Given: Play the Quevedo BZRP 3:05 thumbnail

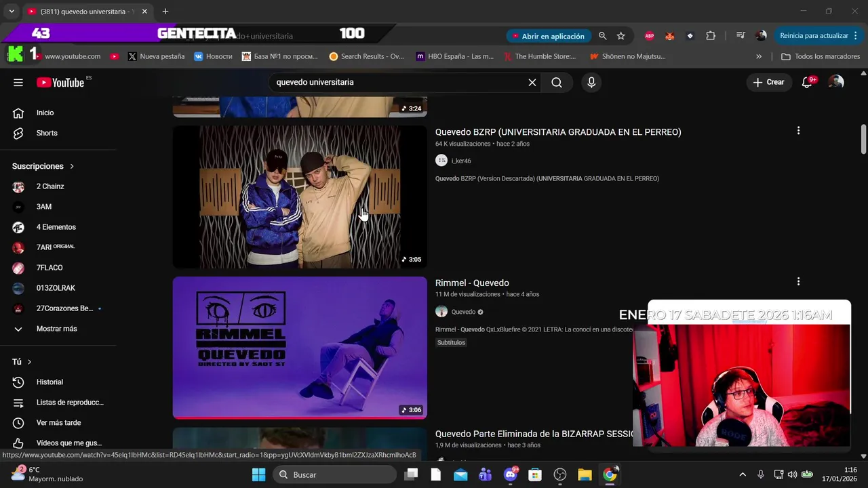Looking at the screenshot, I should pos(300,197).
